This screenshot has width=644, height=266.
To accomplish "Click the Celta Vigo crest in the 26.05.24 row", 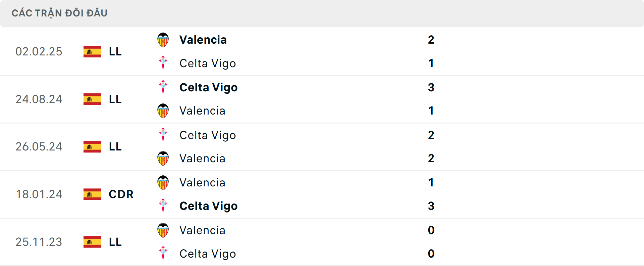I will tap(163, 135).
